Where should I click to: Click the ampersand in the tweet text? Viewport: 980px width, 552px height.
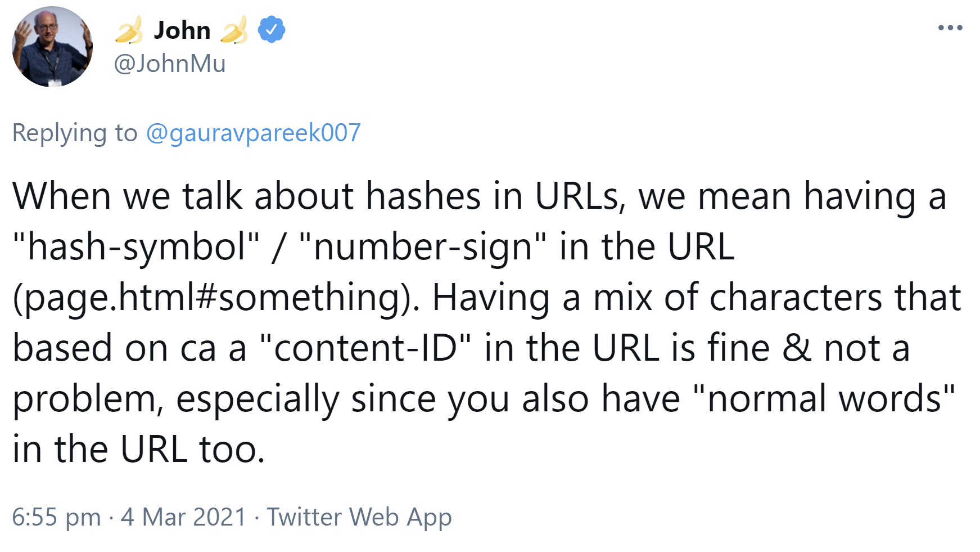797,348
